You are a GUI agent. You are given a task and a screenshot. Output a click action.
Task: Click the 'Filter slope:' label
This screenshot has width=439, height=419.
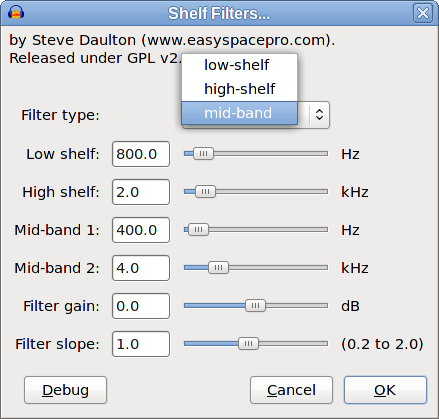tap(57, 344)
